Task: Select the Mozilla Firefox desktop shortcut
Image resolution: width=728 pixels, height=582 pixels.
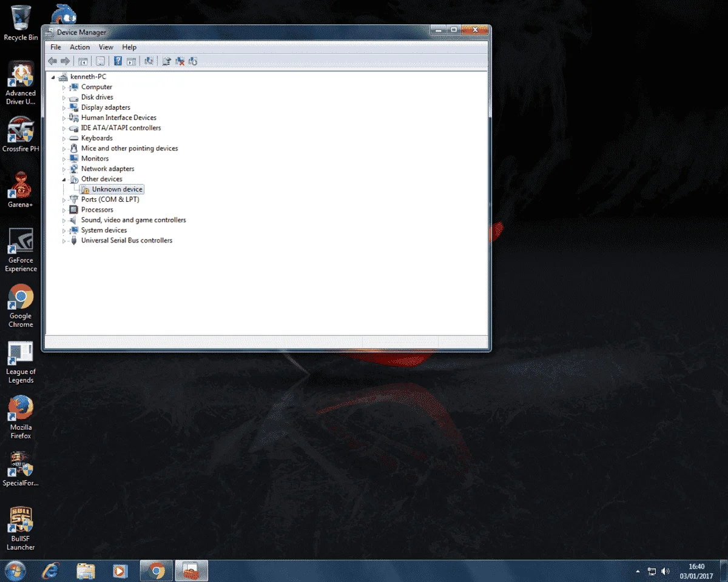Action: coord(21,418)
